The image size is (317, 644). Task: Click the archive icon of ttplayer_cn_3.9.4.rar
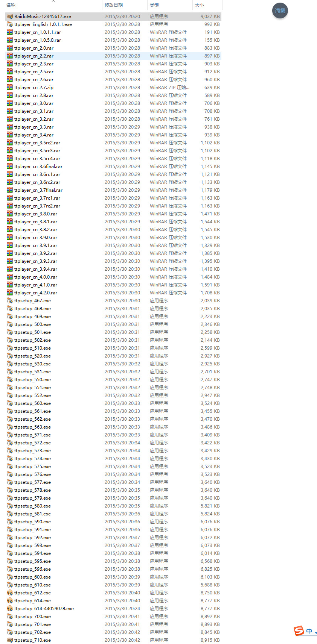click(x=10, y=269)
